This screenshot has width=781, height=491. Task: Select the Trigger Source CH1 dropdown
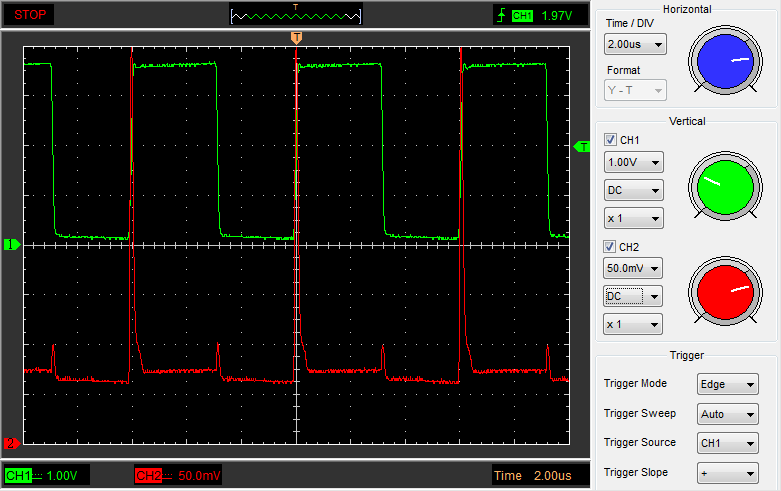(727, 443)
